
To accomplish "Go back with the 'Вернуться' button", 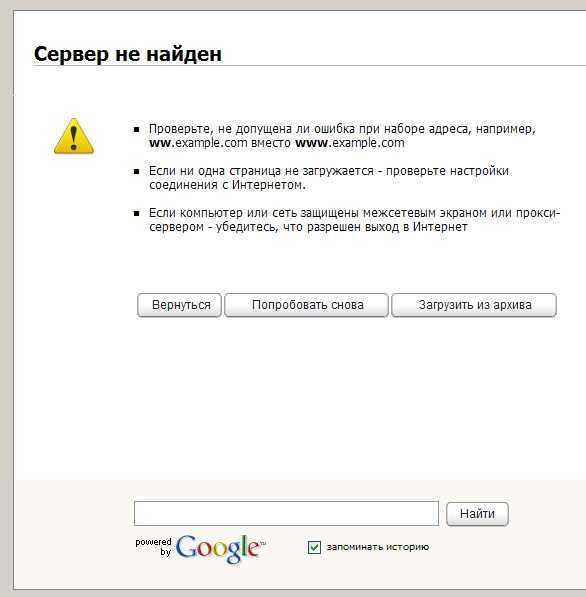I will click(x=179, y=305).
